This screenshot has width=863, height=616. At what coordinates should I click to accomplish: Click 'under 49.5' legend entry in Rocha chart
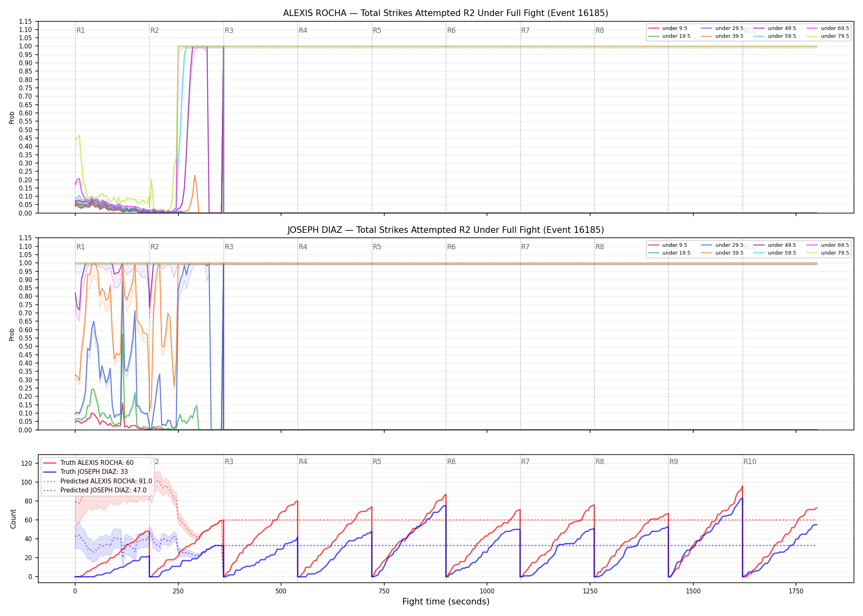click(775, 28)
